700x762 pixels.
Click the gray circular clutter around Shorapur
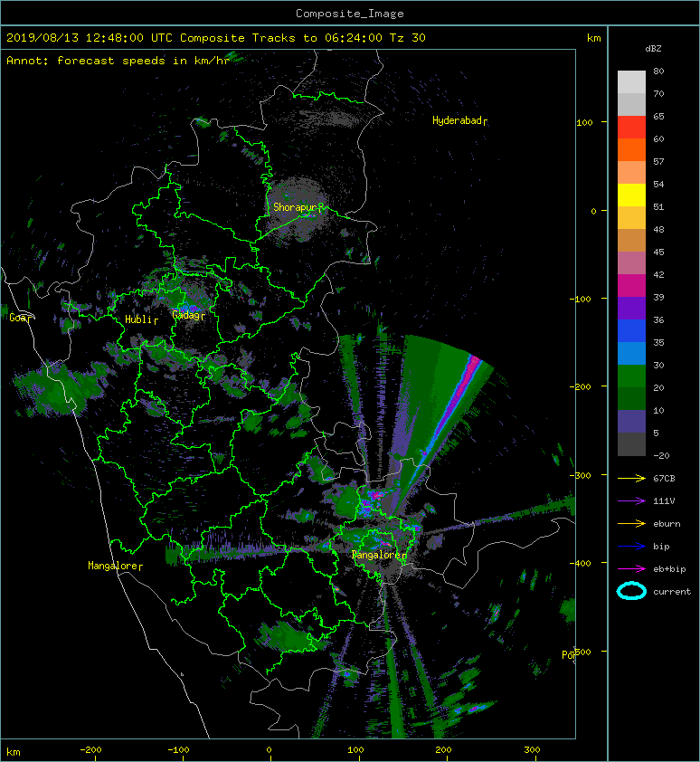[298, 209]
